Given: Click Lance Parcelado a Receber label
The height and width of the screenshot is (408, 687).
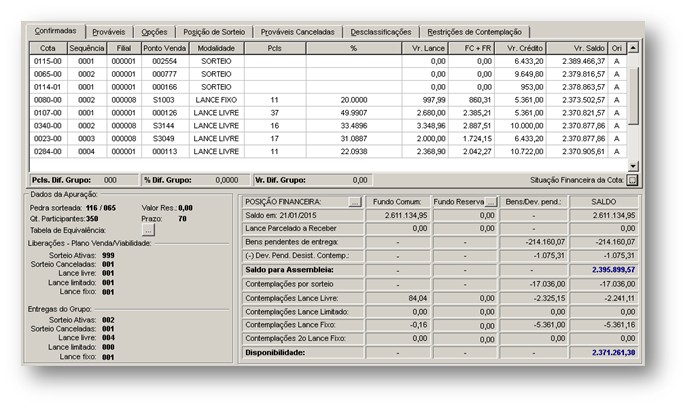Looking at the screenshot, I should (291, 228).
